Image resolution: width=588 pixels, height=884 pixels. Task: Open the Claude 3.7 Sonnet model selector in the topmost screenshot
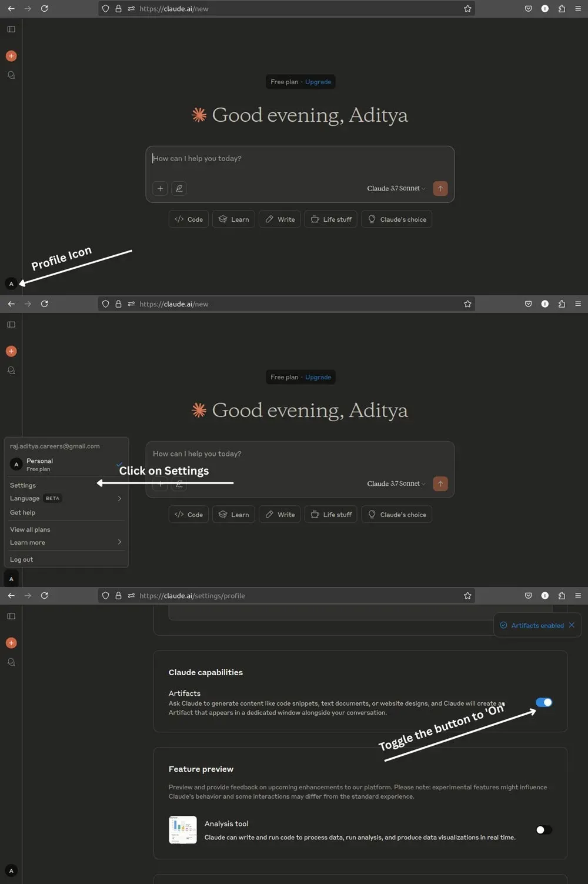[396, 188]
